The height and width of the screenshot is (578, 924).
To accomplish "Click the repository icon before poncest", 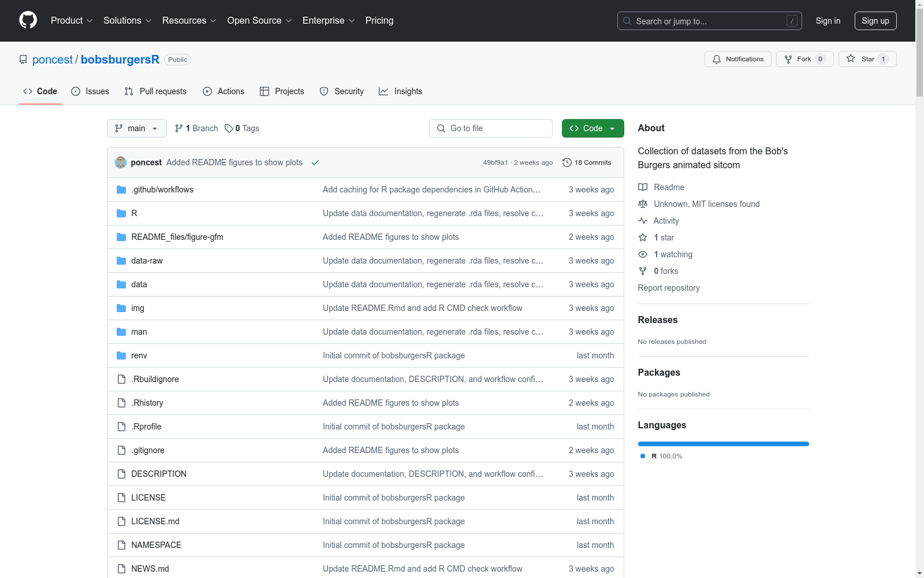I will (23, 60).
